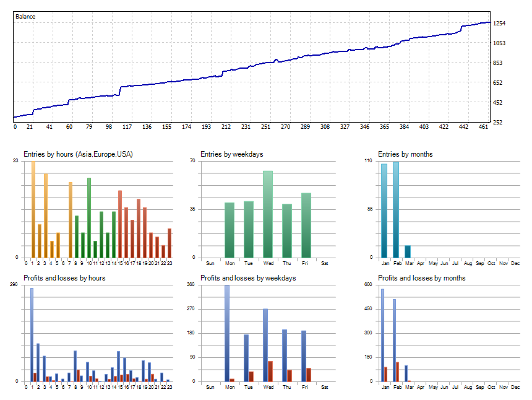This screenshot has height=400, width=532.
Task: Select the 'Profits and losses by hours' title
Action: coord(66,277)
